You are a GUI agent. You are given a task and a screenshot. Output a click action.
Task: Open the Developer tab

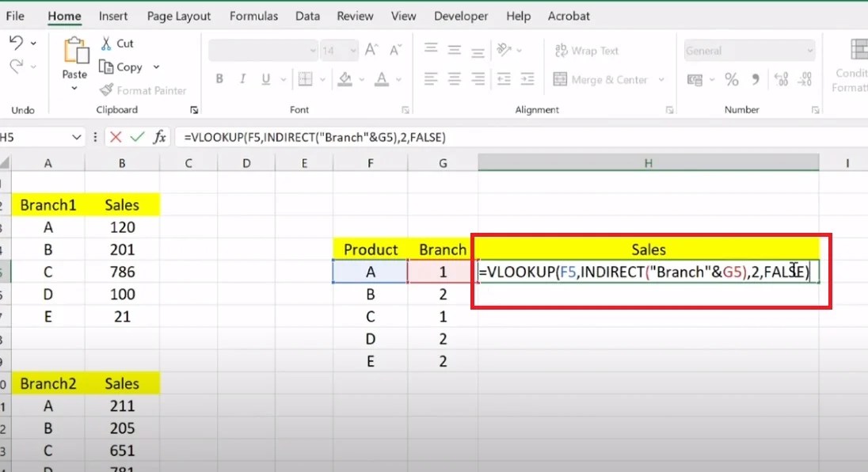(x=460, y=15)
